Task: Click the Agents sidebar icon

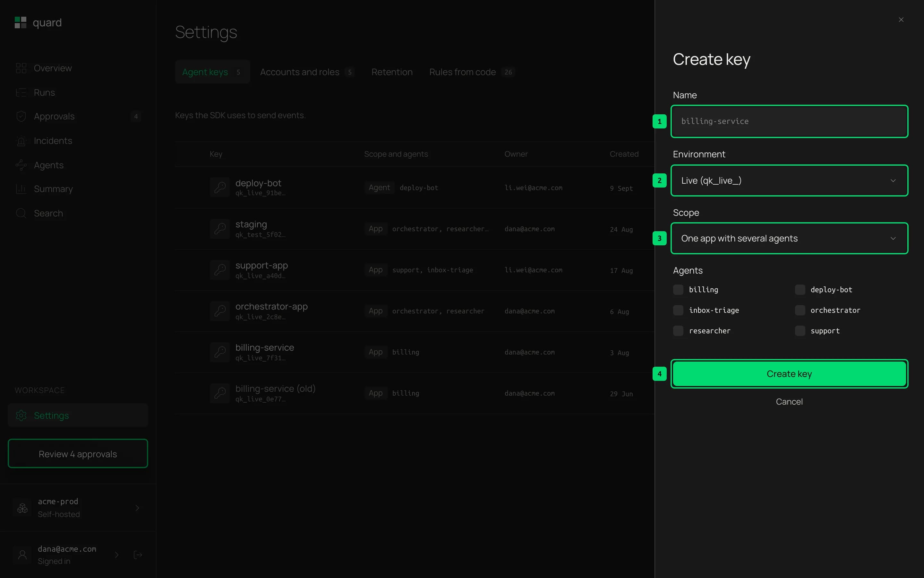Action: click(21, 165)
